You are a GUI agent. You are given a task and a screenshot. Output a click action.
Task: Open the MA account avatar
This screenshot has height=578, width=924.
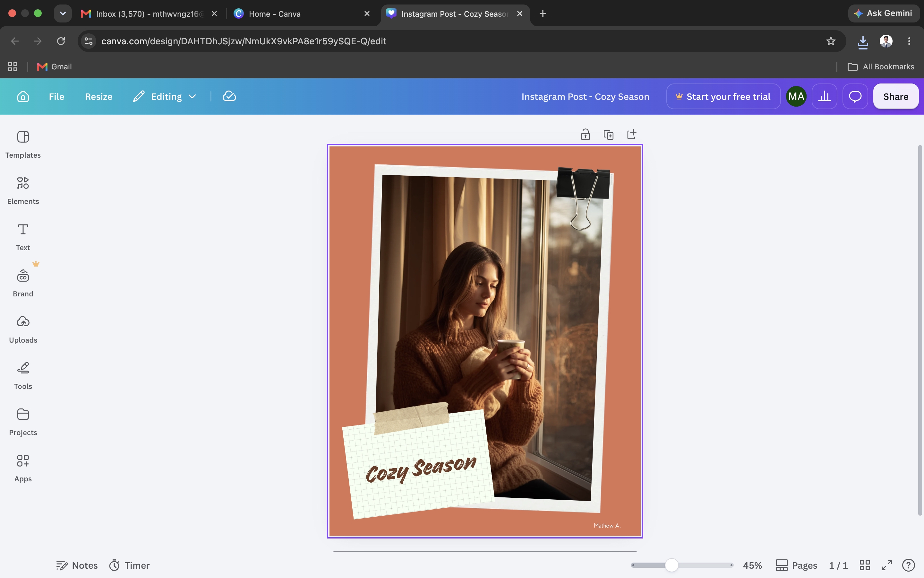(796, 96)
